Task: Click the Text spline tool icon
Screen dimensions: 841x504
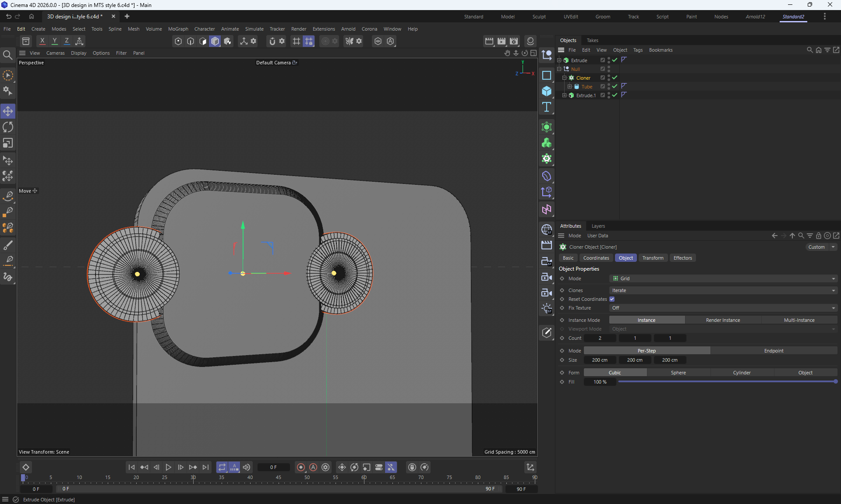Action: point(547,107)
